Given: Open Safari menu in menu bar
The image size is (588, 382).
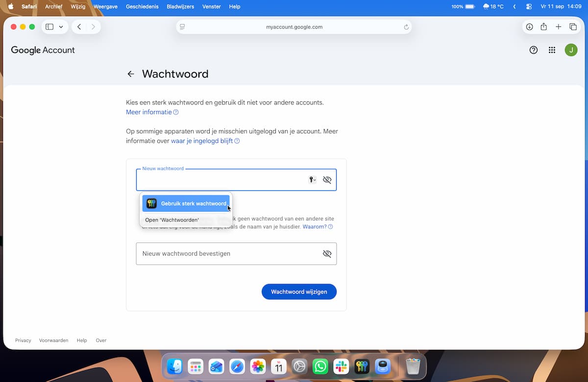Looking at the screenshot, I should pos(29,6).
